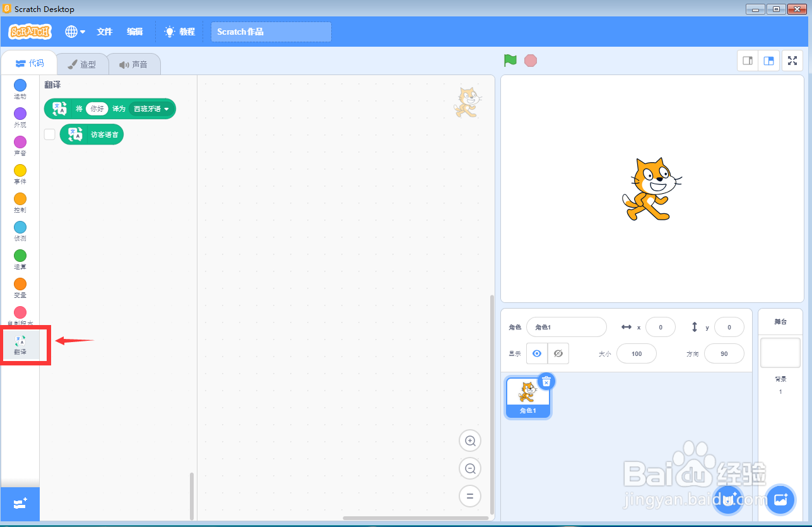
Task: Select the 运算 green category
Action: tap(20, 259)
